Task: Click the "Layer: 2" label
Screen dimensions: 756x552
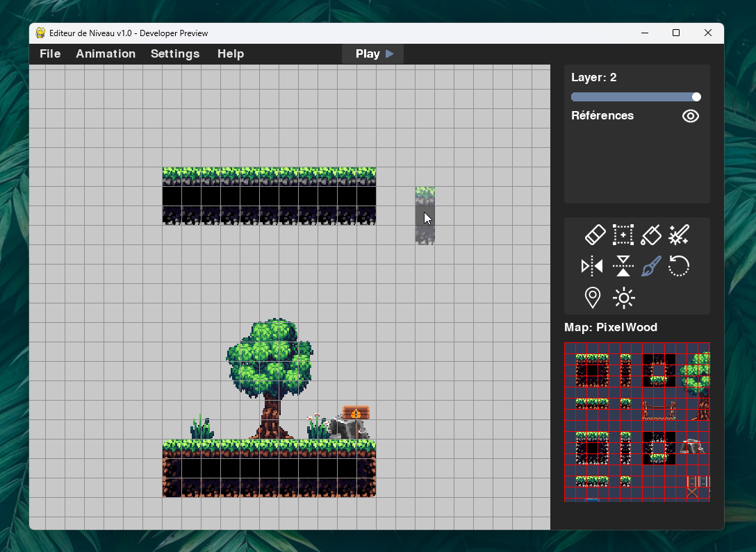Action: coord(593,78)
